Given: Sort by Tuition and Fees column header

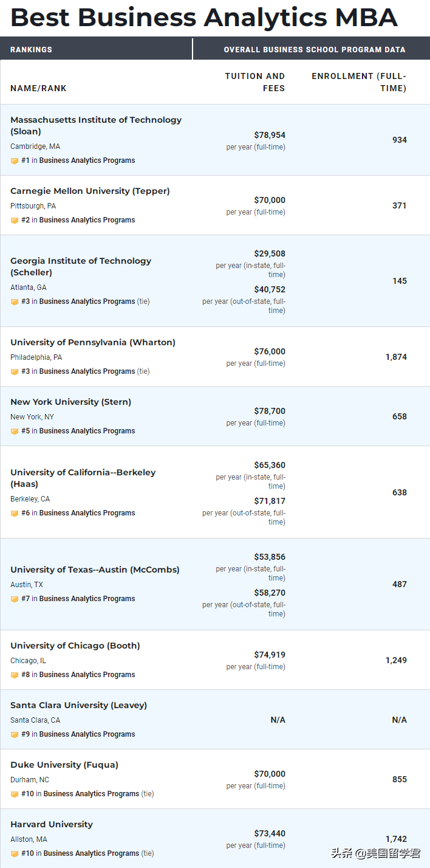Looking at the screenshot, I should click(x=254, y=82).
